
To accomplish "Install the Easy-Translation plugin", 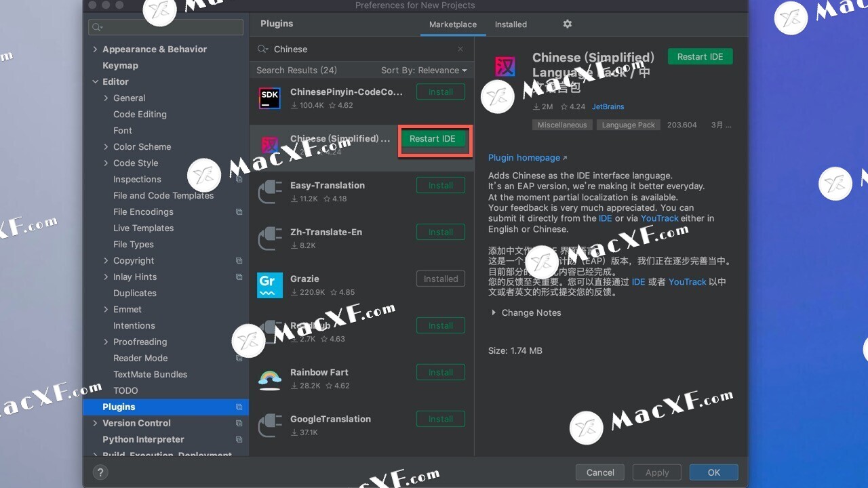I will point(441,185).
